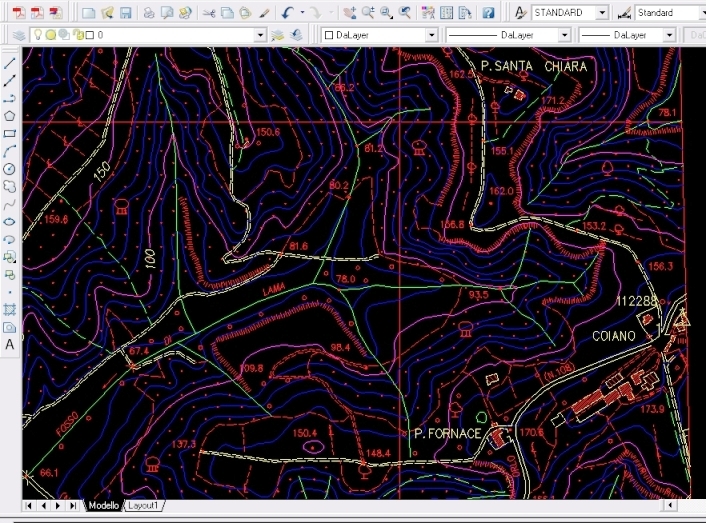Select the Ellipse Arc tool
The image size is (706, 523).
(x=9, y=239)
